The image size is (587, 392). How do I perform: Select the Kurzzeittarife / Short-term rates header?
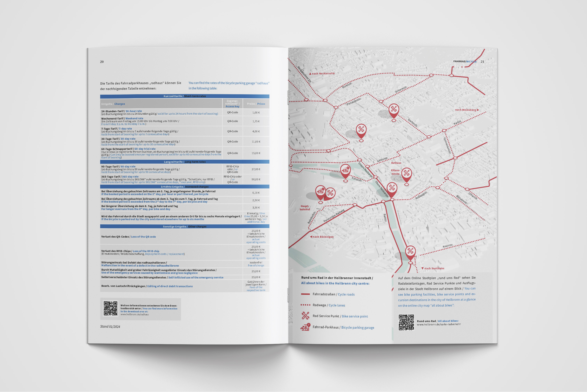click(x=184, y=96)
